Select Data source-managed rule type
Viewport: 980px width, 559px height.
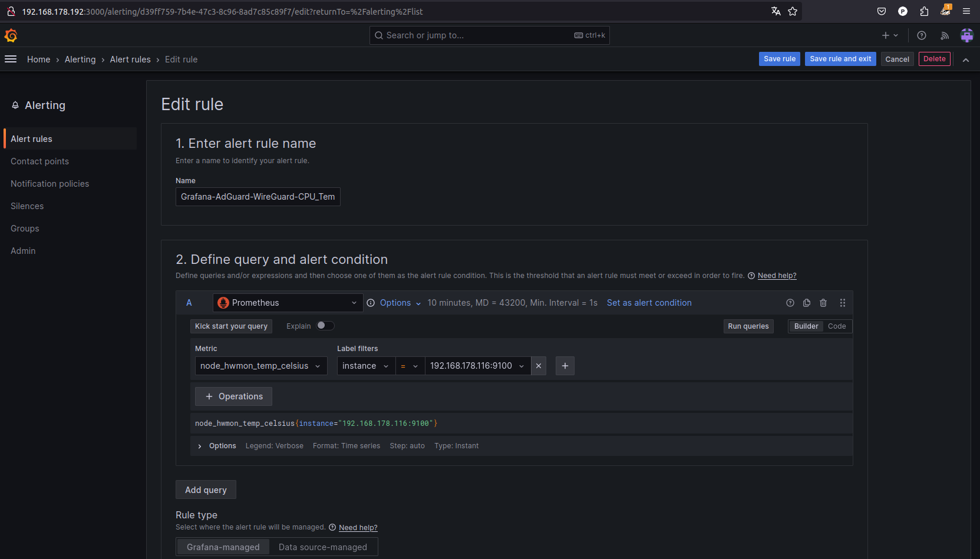coord(322,547)
